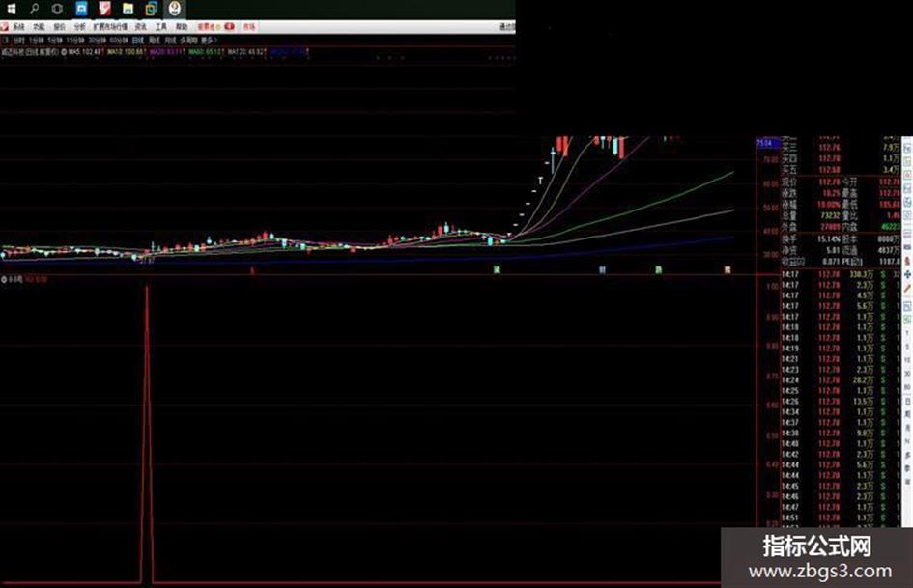
Task: Click the circle icon beside the MA5 label
Action: coord(64,52)
